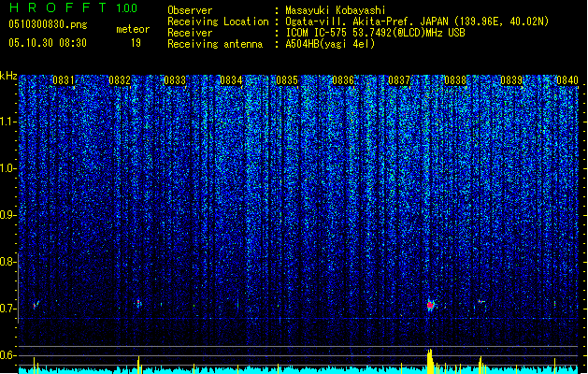588x374 pixels.
Task: Click the strong red meteor echo near 0837
Action: tap(430, 306)
